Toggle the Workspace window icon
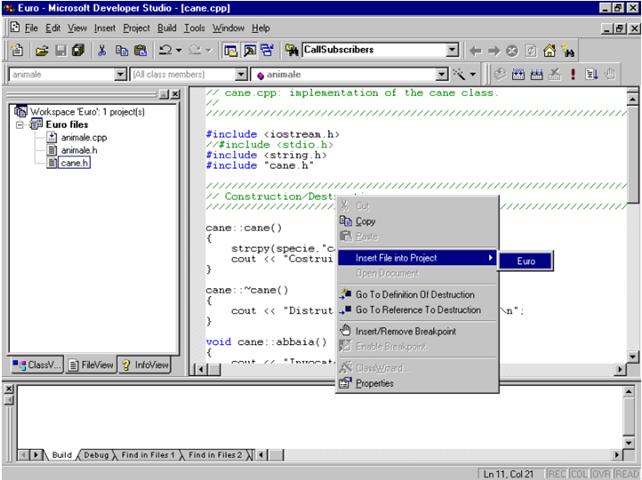 tap(231, 50)
